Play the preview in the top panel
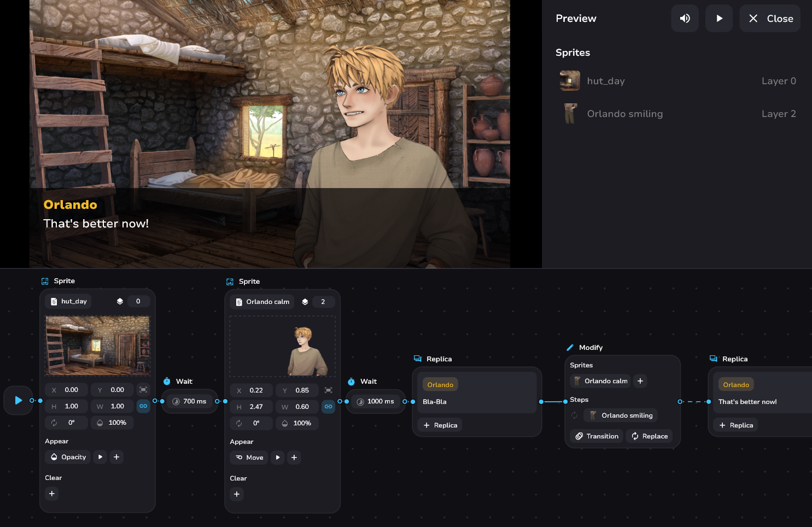Viewport: 812px width, 527px height. [x=719, y=19]
